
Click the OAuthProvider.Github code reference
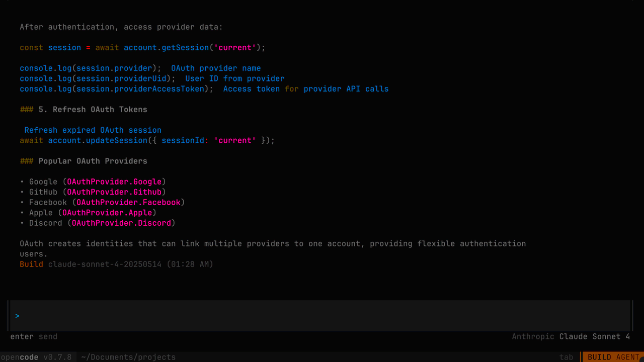pos(114,192)
